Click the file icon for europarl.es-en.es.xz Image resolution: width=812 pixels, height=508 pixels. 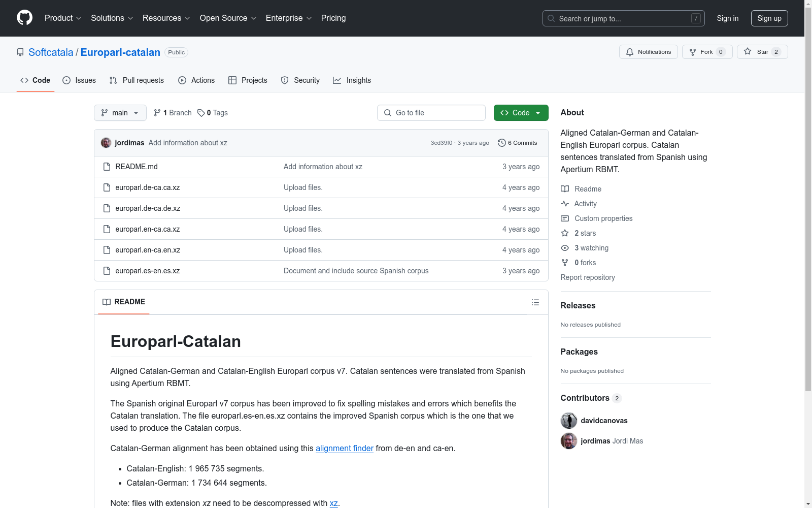point(107,271)
